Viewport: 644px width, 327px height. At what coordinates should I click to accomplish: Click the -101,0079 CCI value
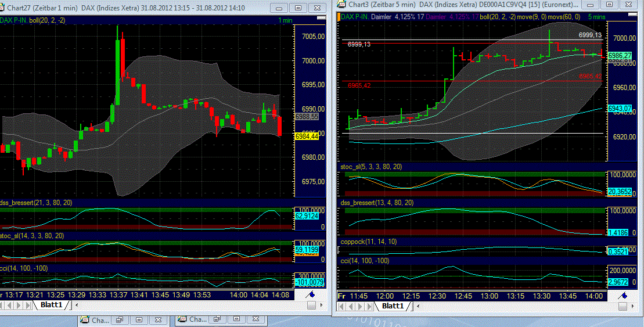[x=310, y=282]
